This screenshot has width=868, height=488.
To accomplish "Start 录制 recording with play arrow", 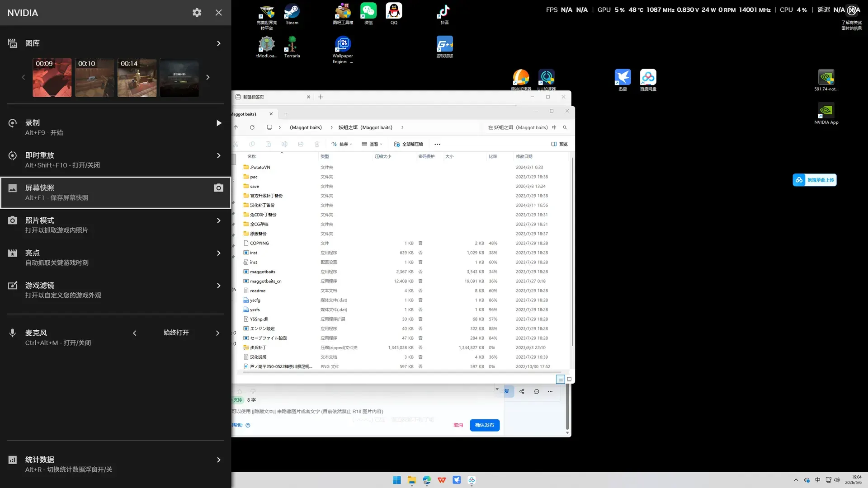I will coord(219,123).
